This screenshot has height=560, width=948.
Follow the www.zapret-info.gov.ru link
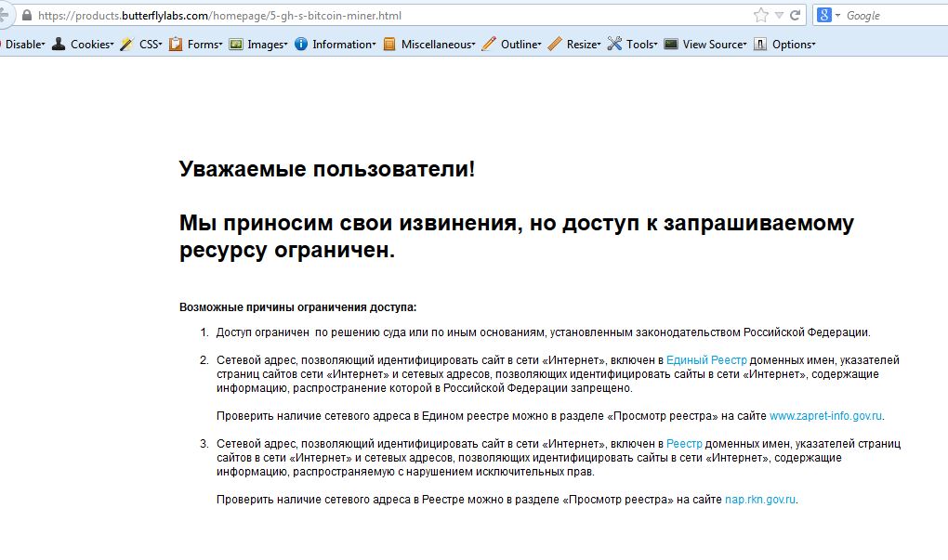tap(825, 416)
